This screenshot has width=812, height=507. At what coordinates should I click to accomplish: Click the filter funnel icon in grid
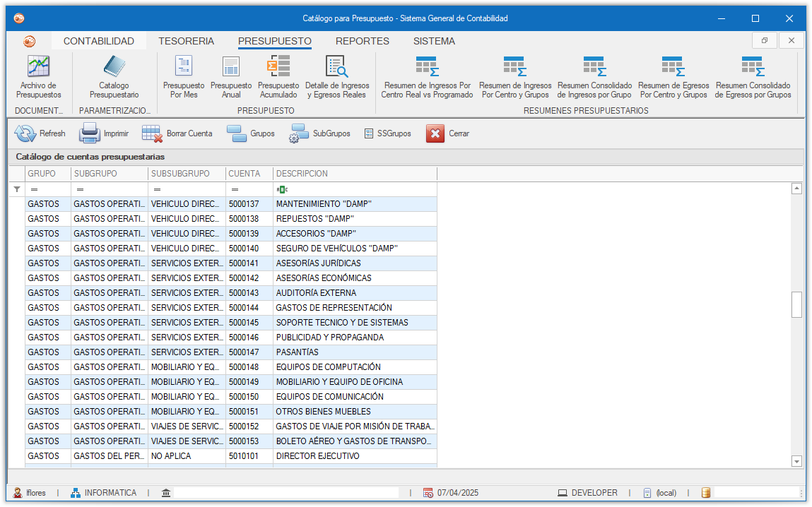pos(17,189)
